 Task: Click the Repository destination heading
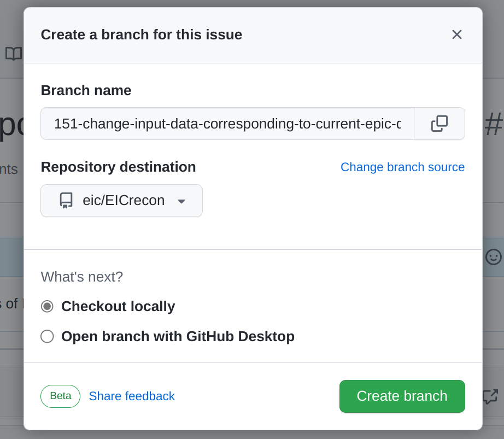click(118, 167)
